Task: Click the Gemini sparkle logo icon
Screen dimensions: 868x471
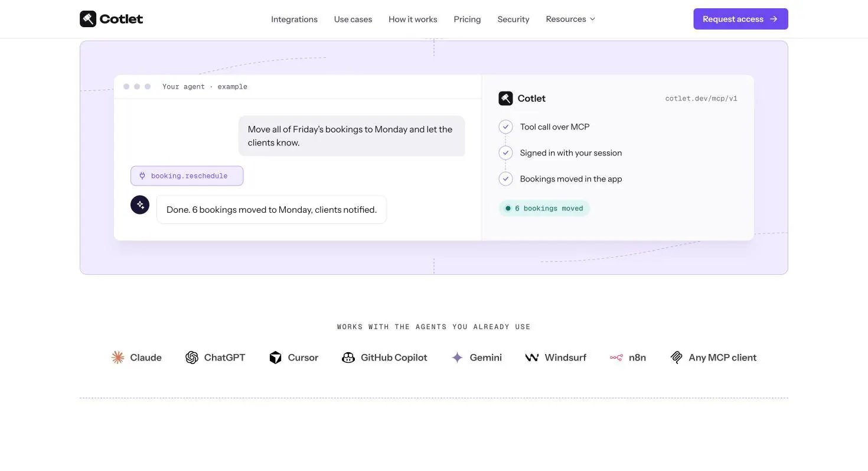Action: pos(457,358)
